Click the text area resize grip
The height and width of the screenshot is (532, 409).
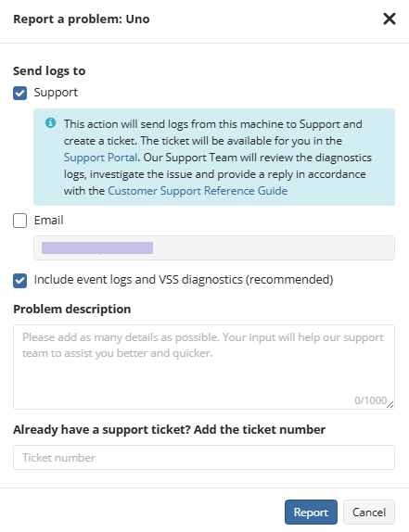[x=390, y=404]
